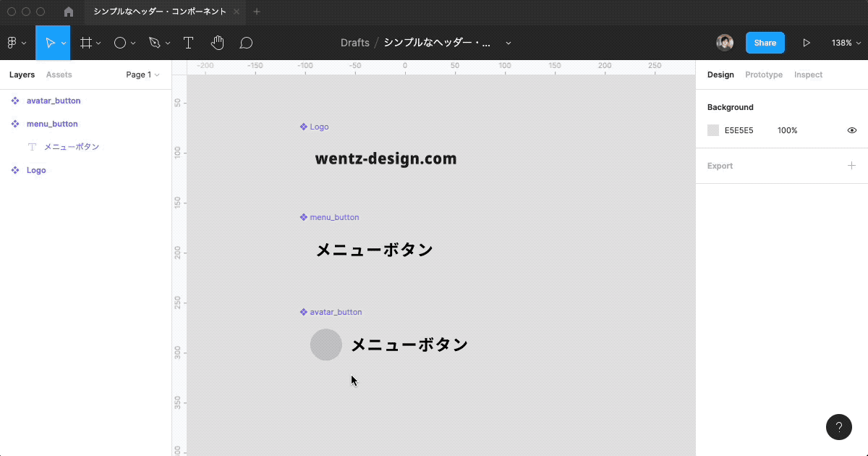
Task: Select the Frame tool
Action: point(86,43)
